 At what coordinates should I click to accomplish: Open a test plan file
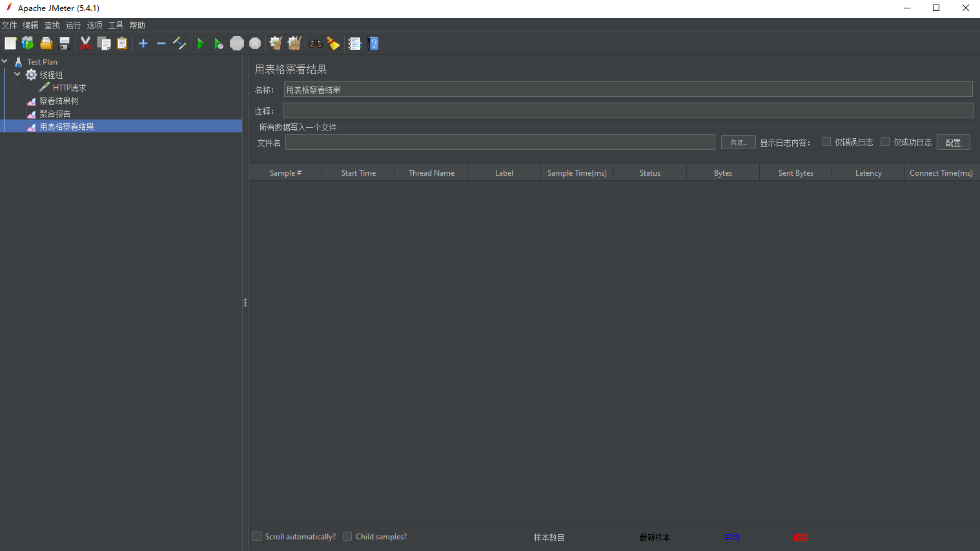46,43
